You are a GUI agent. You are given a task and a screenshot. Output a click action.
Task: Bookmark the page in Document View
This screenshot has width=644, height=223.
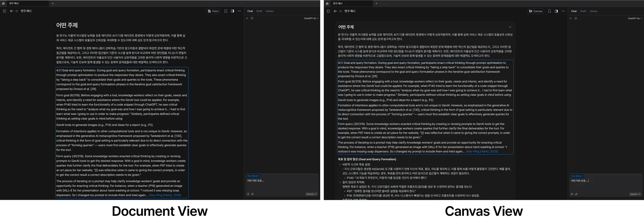226,11
